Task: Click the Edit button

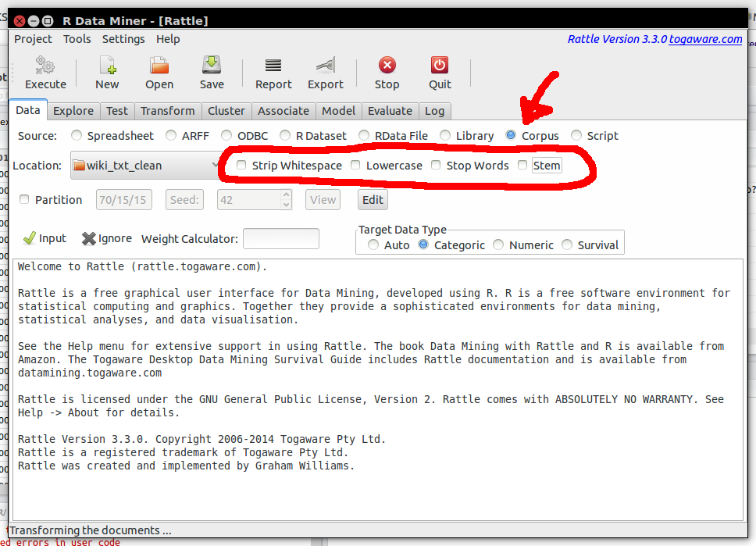Action: point(373,200)
